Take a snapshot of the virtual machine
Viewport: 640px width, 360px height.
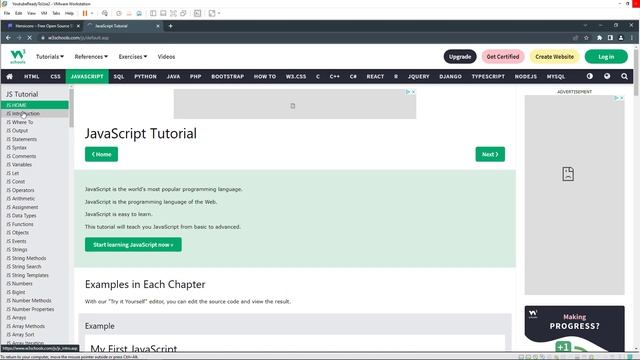pos(119,13)
